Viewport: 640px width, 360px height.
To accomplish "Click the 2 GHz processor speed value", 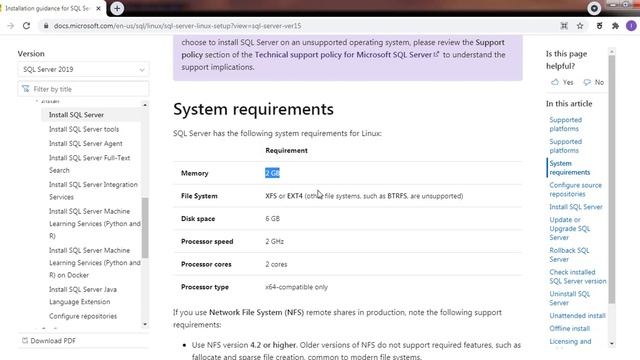I will pos(274,242).
